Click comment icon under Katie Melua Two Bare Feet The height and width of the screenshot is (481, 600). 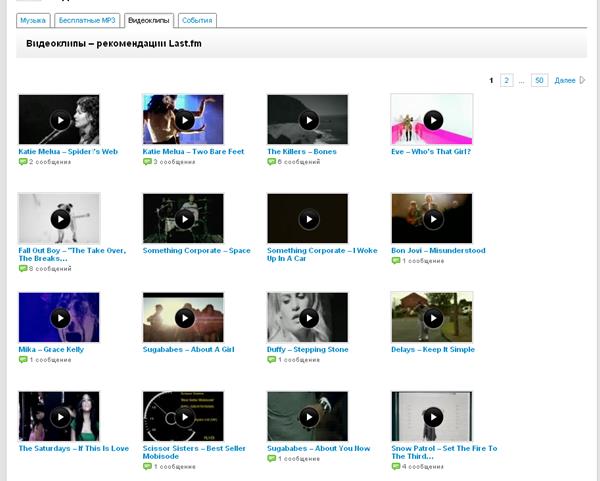point(147,161)
